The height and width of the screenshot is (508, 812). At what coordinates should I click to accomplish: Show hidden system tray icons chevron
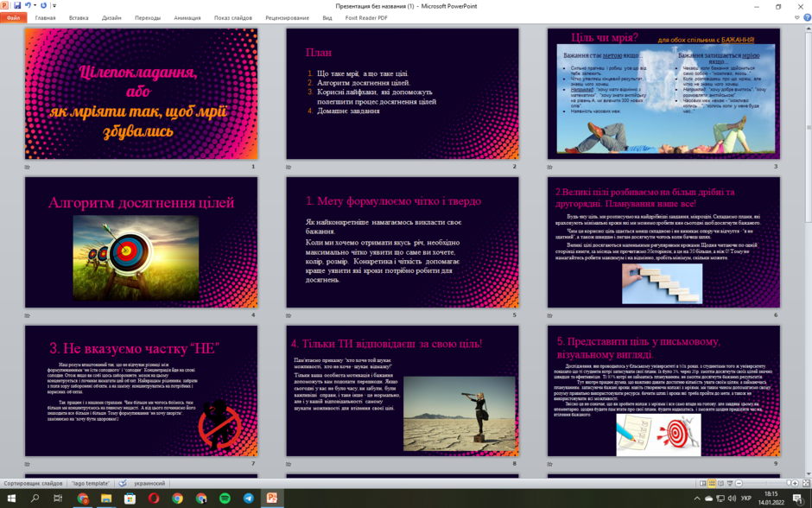(696, 498)
